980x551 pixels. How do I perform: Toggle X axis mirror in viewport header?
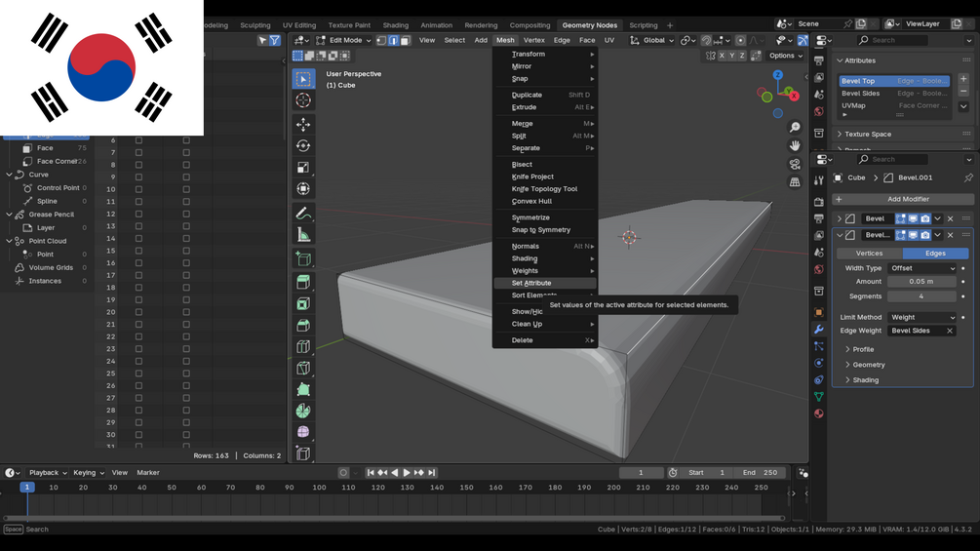click(x=722, y=56)
